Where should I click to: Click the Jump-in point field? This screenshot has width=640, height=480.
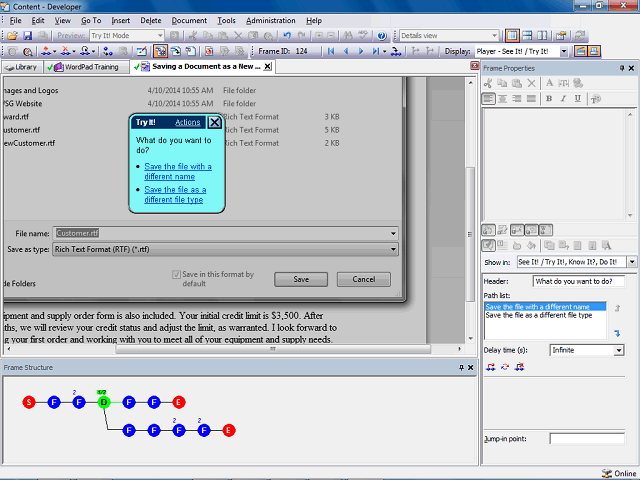587,439
